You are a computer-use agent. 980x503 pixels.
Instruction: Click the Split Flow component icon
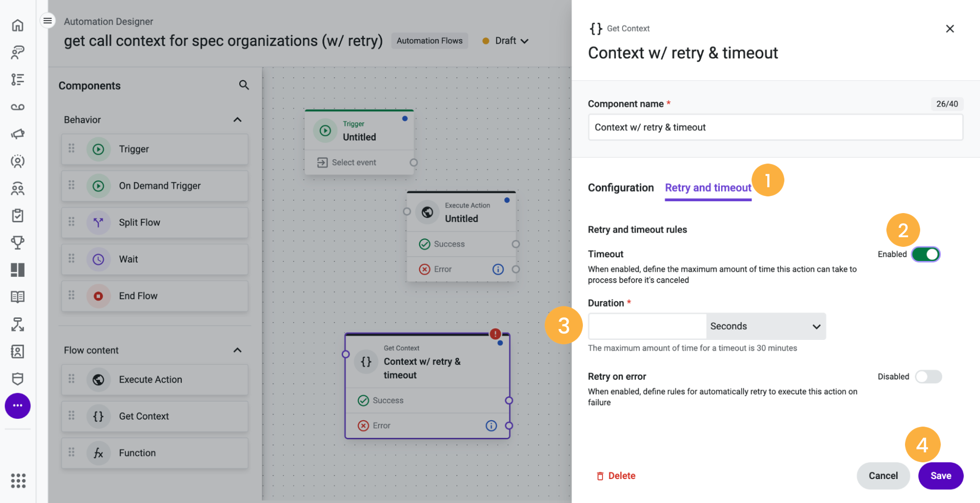pyautogui.click(x=99, y=222)
